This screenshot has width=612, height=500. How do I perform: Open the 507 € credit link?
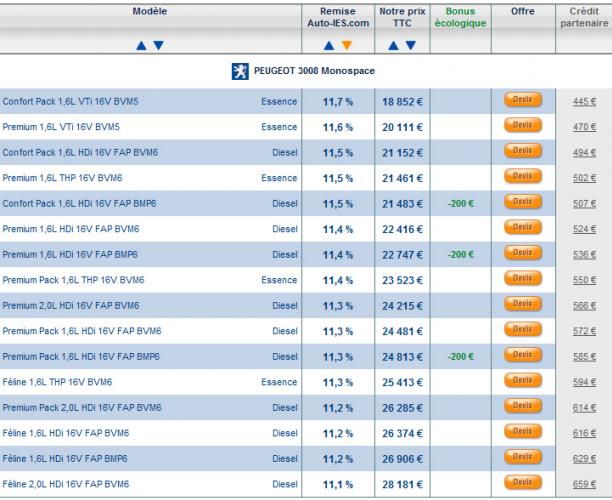pos(584,203)
